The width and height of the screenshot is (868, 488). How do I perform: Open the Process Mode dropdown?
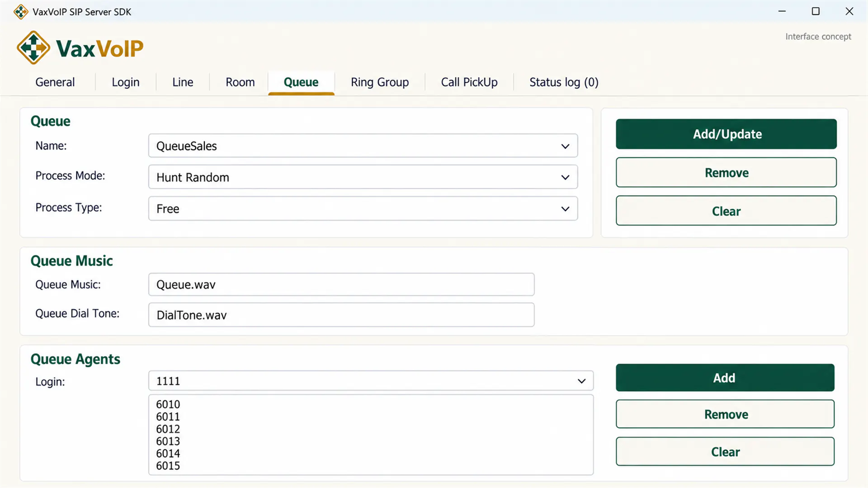[363, 177]
